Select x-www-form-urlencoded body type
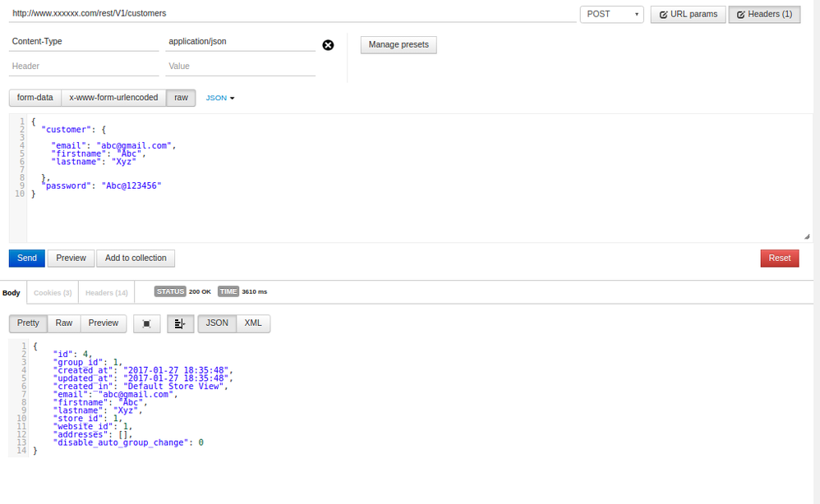This screenshot has height=504, width=820. click(113, 98)
